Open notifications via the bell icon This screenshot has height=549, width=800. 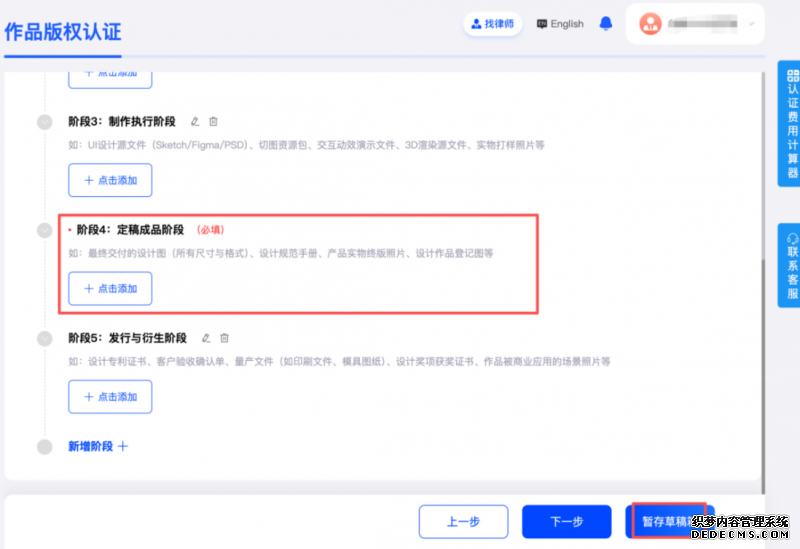605,24
